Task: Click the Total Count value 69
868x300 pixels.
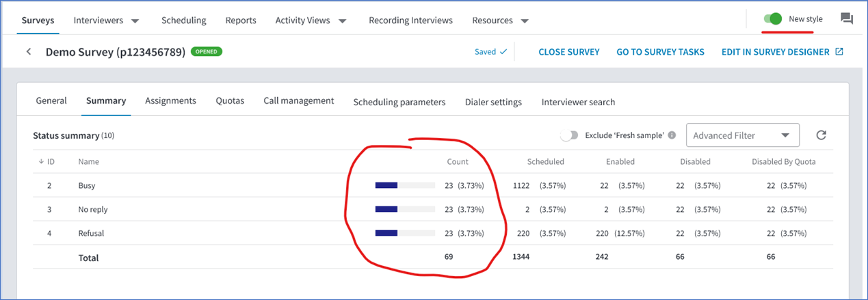Action: pyautogui.click(x=449, y=257)
